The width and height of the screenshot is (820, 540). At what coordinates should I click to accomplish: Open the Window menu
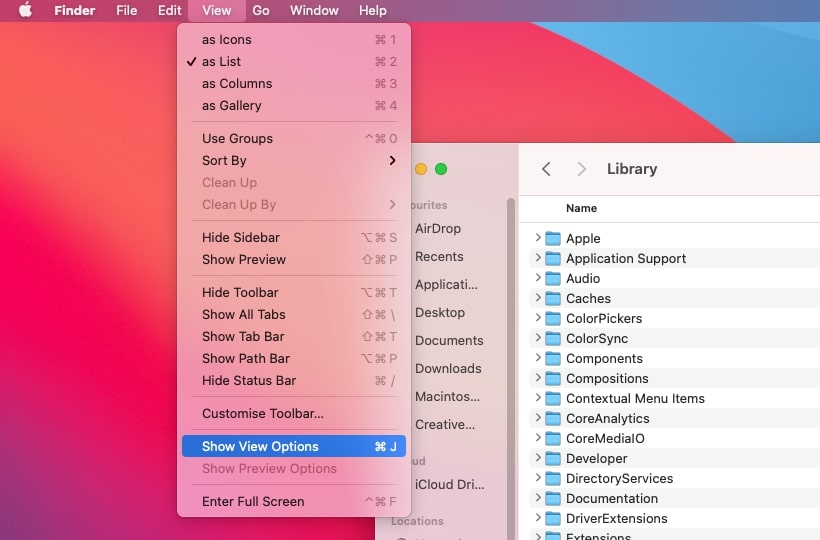[314, 10]
